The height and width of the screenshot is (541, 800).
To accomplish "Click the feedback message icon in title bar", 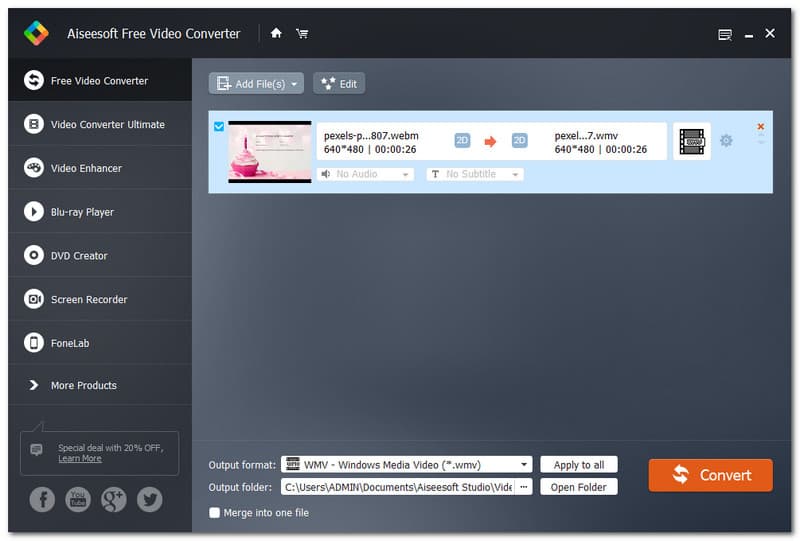I will [725, 34].
